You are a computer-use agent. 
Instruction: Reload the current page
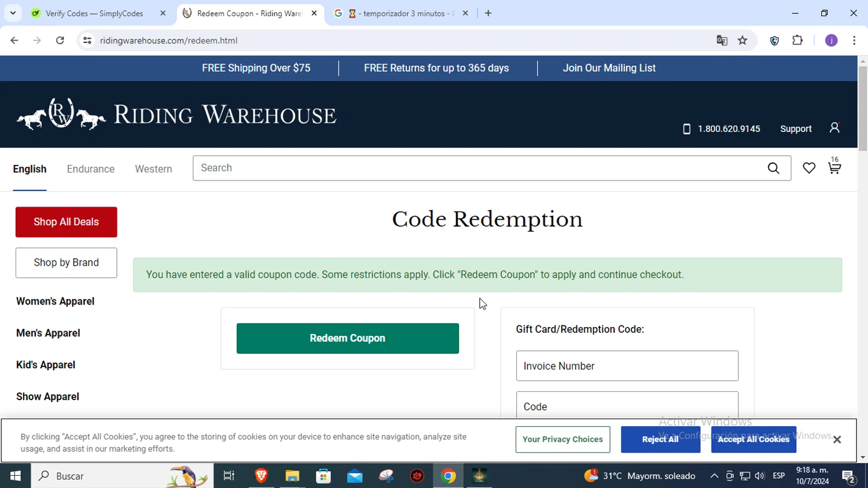pyautogui.click(x=60, y=41)
